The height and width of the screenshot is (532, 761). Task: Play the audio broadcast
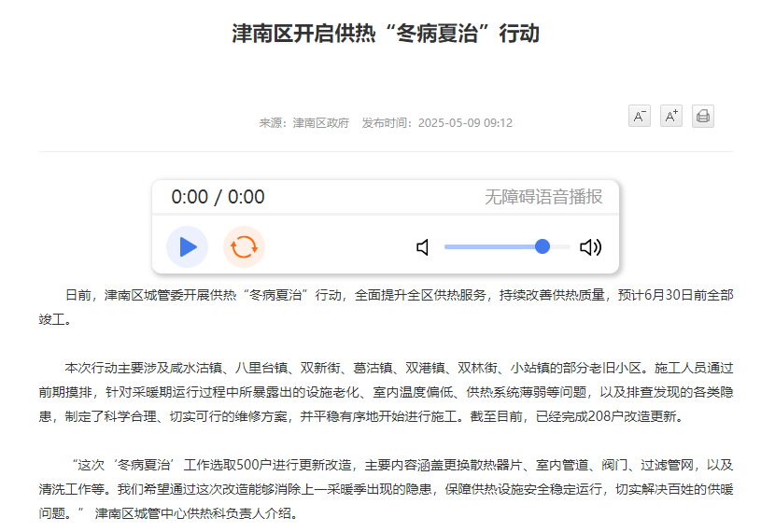188,246
